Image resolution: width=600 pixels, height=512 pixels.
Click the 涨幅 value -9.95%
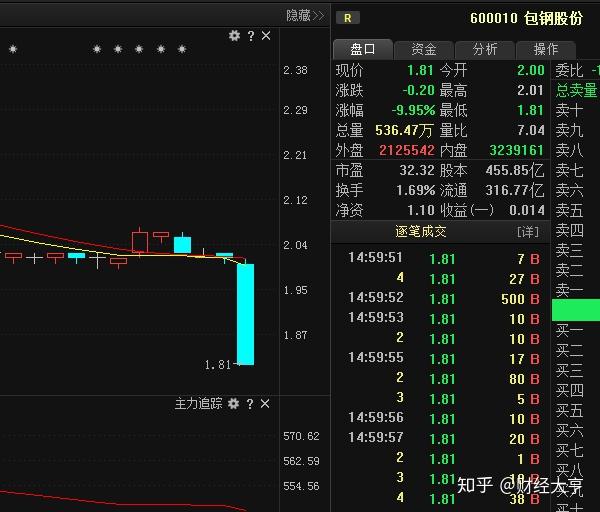tap(413, 111)
